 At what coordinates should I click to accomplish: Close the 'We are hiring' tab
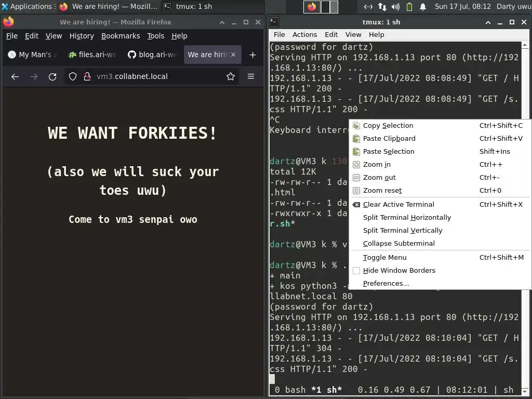click(x=233, y=55)
